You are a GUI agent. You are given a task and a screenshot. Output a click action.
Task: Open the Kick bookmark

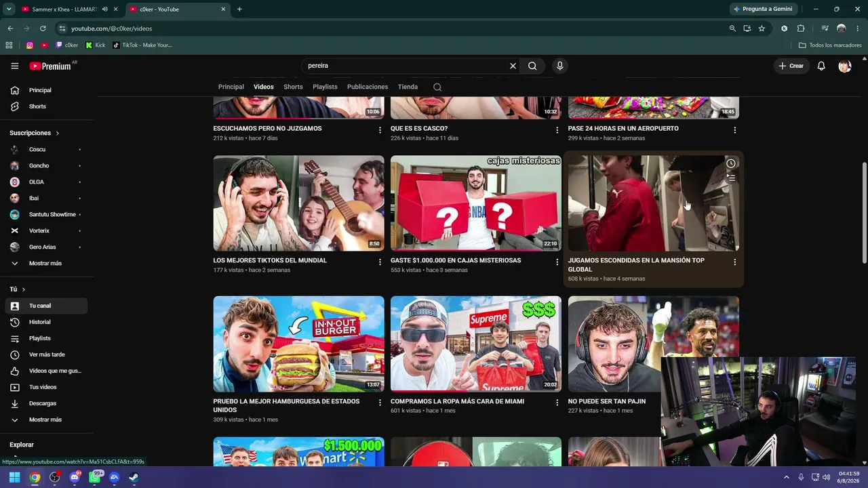pyautogui.click(x=95, y=45)
